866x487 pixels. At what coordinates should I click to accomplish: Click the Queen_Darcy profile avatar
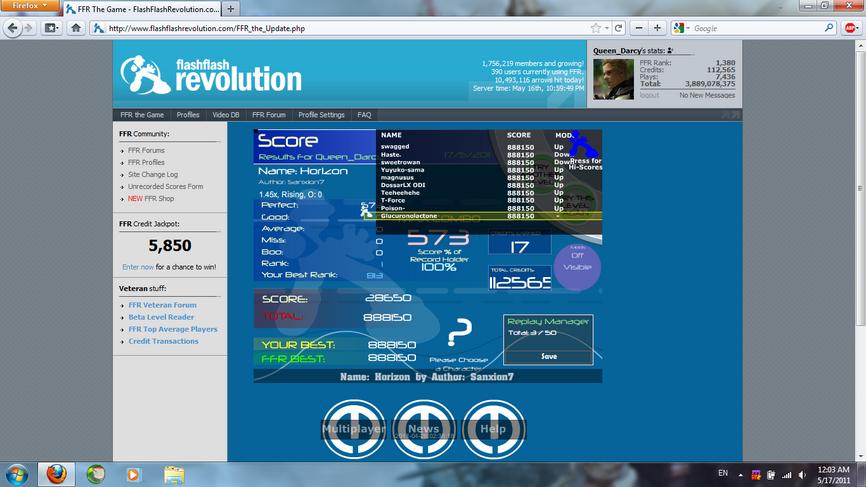tap(613, 80)
